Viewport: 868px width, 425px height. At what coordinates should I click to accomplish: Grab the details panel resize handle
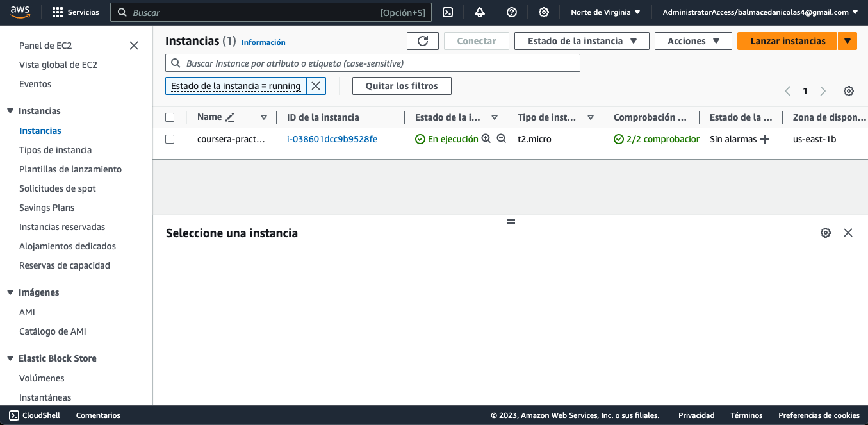coord(511,221)
